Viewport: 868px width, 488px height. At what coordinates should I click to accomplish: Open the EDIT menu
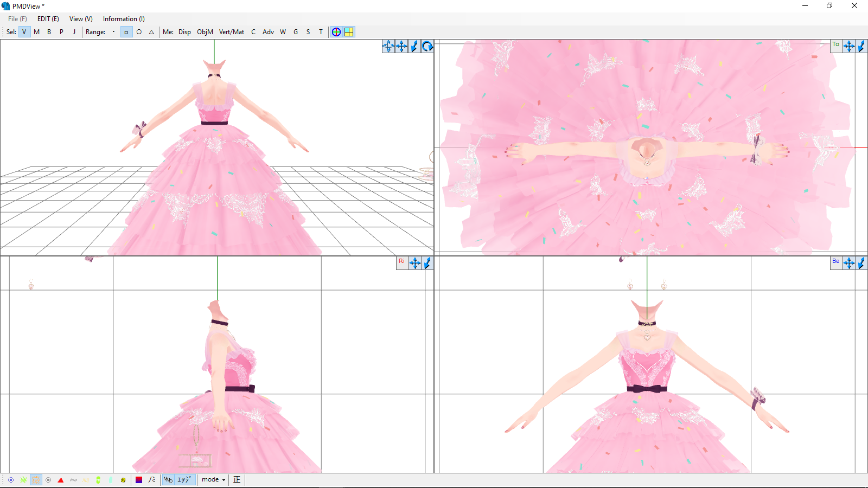click(x=48, y=18)
